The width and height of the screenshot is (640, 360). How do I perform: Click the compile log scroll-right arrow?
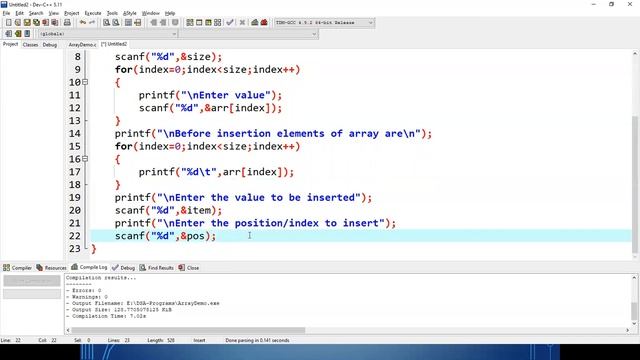627,330
